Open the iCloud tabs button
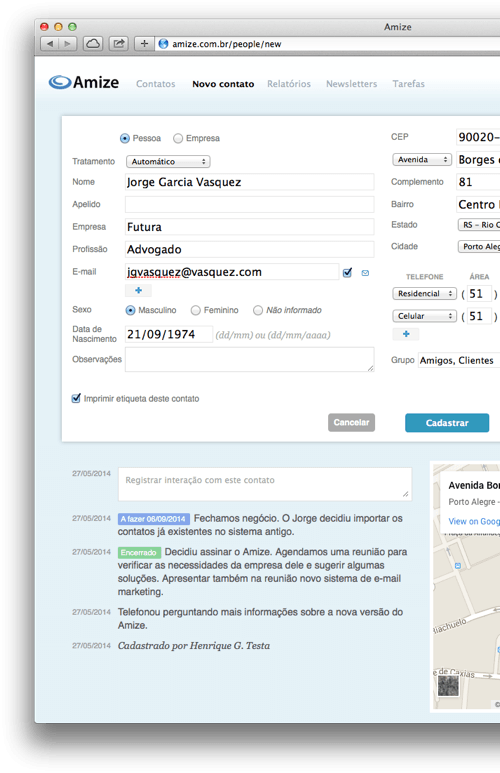The width and height of the screenshot is (500, 773). pos(93,44)
